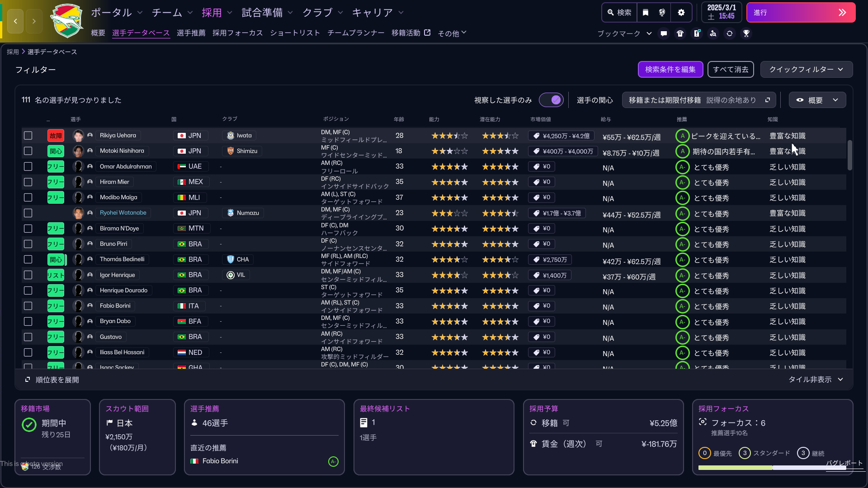The image size is (868, 488).
Task: Click the people bookmark shortcut icon
Action: click(x=713, y=33)
